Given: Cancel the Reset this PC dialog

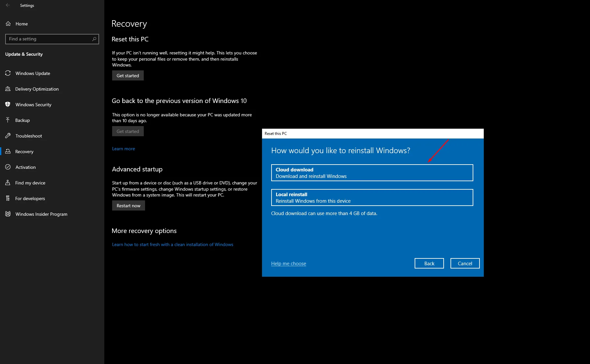Looking at the screenshot, I should 465,263.
